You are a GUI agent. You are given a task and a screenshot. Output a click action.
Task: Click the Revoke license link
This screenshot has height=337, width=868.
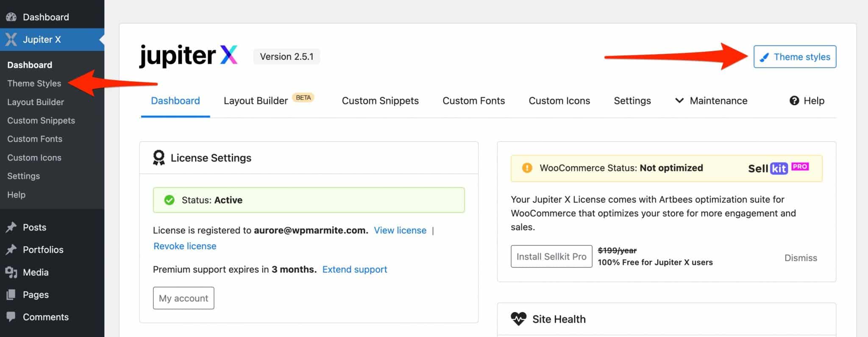(185, 246)
